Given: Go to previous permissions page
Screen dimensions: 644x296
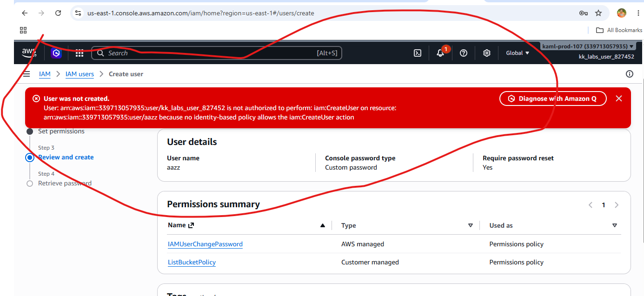Looking at the screenshot, I should [591, 205].
